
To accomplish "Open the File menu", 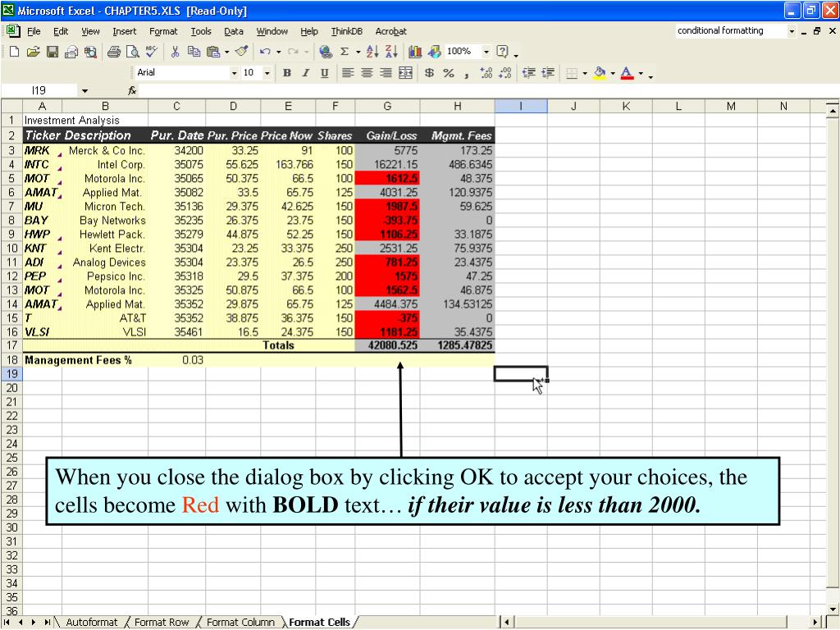I will coord(34,32).
